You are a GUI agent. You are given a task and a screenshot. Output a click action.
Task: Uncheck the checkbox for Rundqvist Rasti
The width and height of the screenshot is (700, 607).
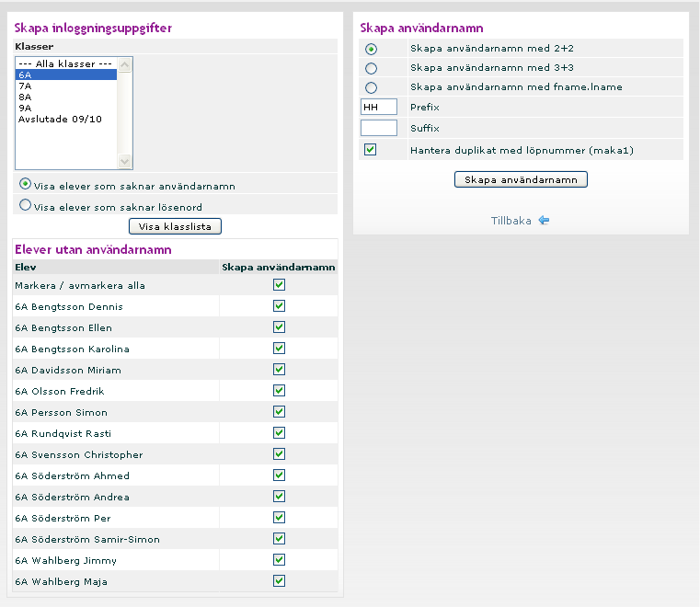[x=279, y=433]
